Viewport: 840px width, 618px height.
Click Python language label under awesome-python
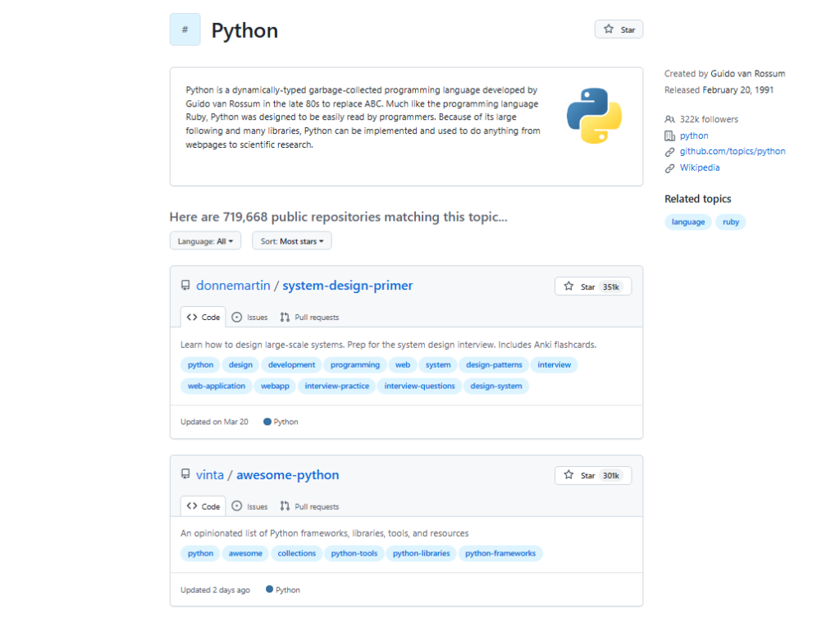[x=283, y=590]
